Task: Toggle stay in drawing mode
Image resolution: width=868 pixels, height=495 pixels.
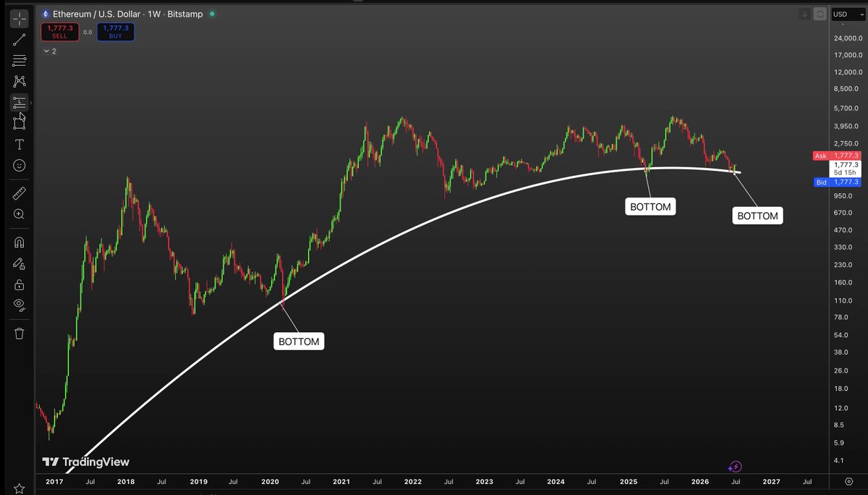Action: click(20, 263)
